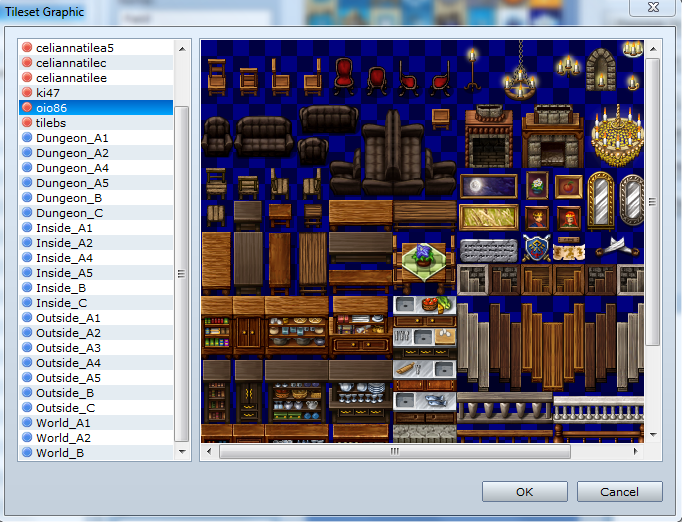Image resolution: width=682 pixels, height=522 pixels.
Task: Pick the Dungeon_A5 entry
Action: click(96, 183)
